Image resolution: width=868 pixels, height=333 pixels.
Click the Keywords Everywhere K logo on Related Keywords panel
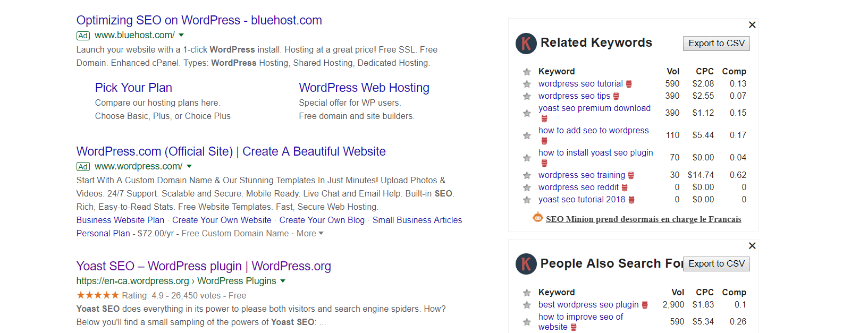coord(526,44)
